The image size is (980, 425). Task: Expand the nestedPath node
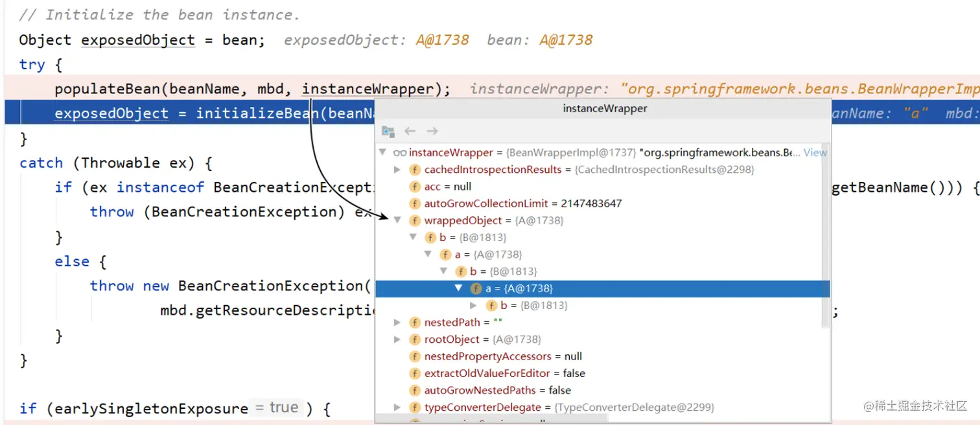pyautogui.click(x=397, y=323)
